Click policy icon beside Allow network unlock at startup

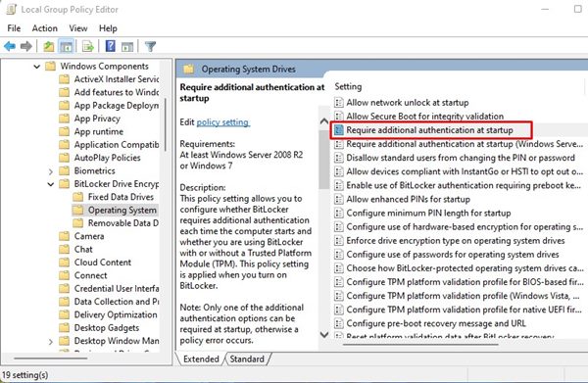[339, 102]
